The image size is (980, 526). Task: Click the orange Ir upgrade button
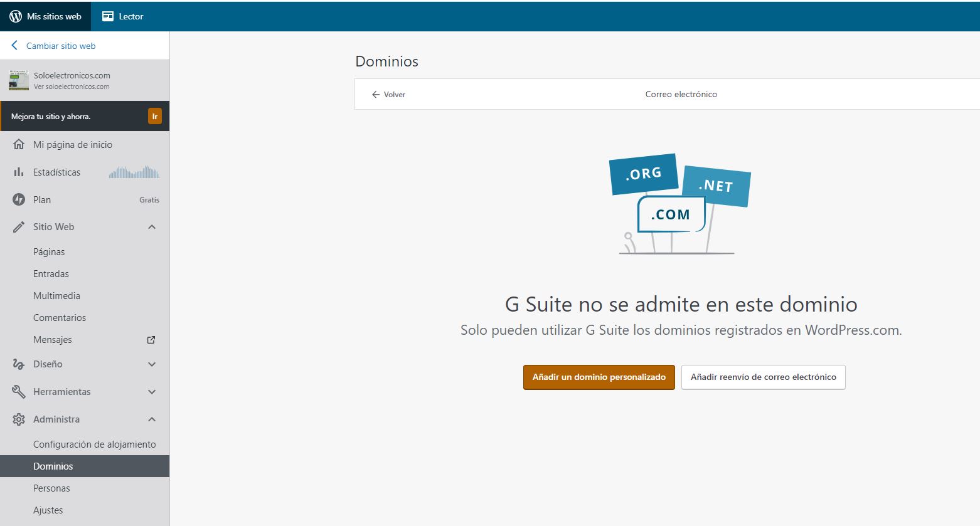[154, 117]
